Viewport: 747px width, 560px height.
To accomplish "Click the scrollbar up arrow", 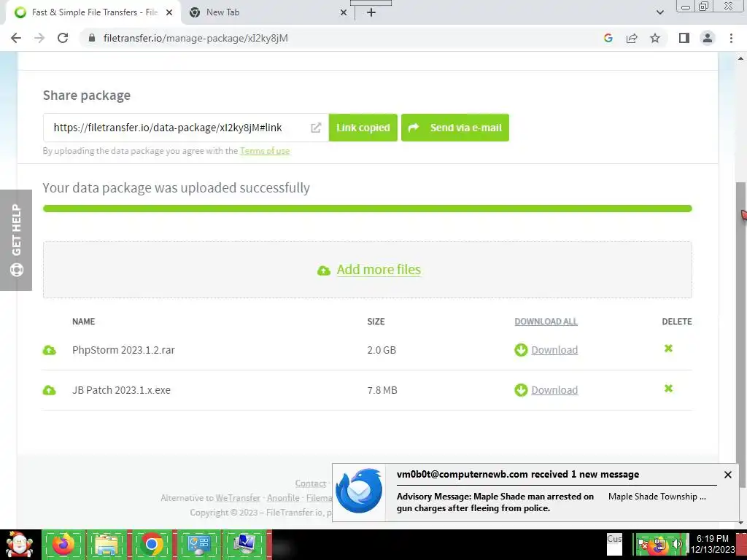I will click(740, 58).
